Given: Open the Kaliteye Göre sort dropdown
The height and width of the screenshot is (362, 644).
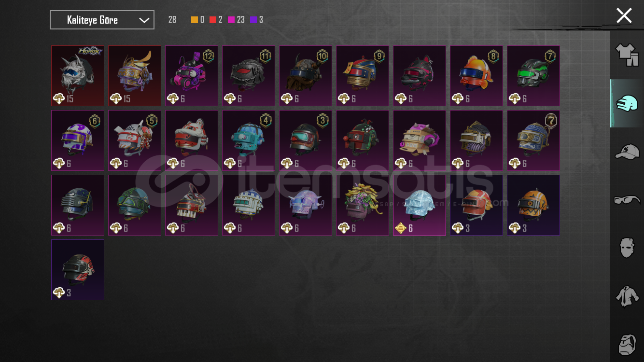Looking at the screenshot, I should [x=102, y=20].
